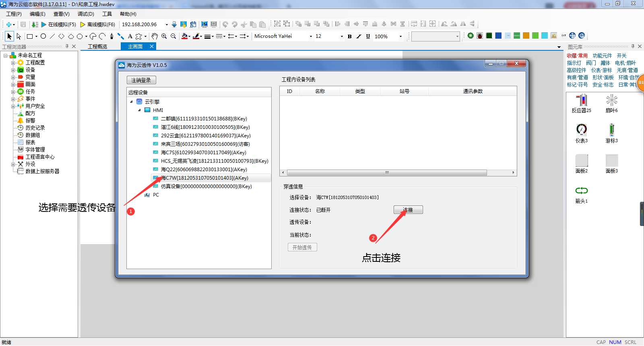Click the picture component icon

(x=554, y=36)
